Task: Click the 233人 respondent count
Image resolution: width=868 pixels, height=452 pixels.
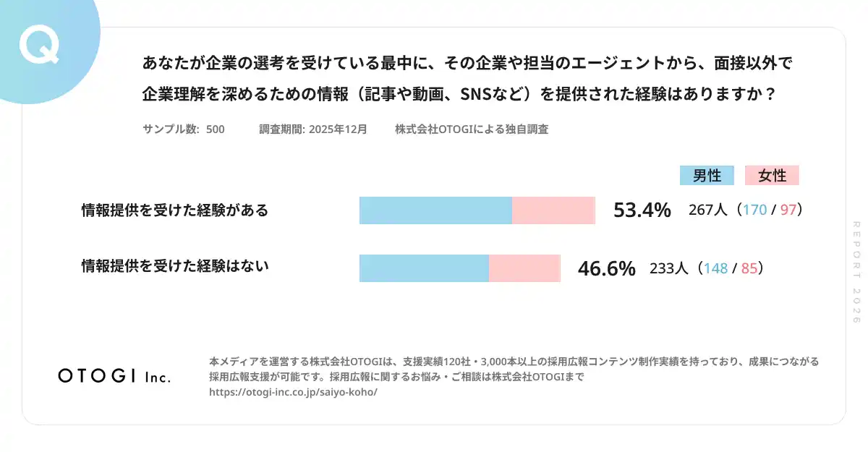Action: [669, 268]
